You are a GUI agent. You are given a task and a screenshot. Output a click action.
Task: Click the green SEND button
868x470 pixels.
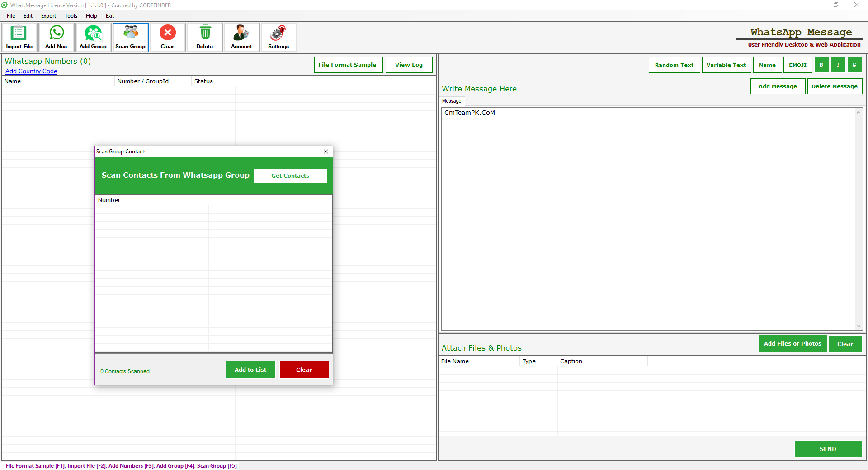828,449
